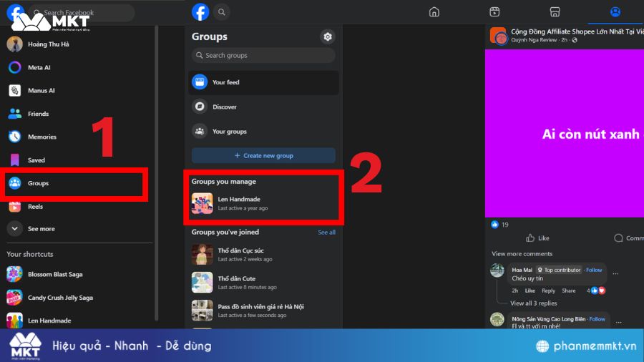Open Len Handmade under Groups you manage
Image resolution: width=644 pixels, height=362 pixels.
click(263, 204)
